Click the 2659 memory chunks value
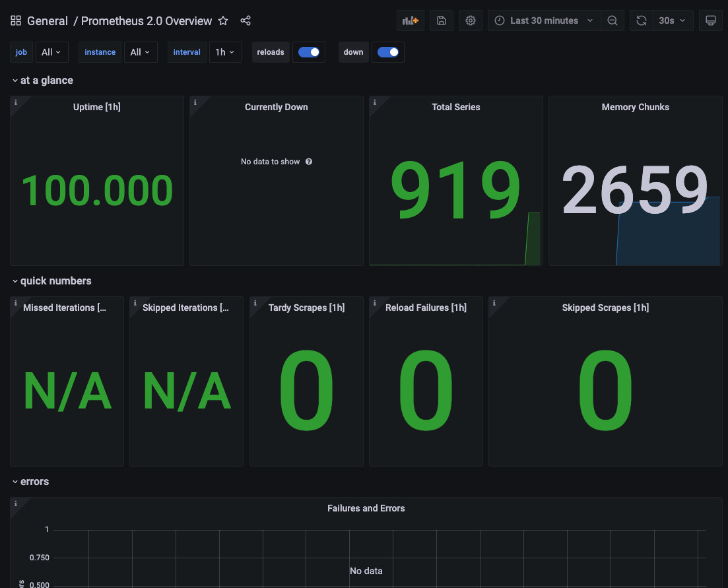 [635, 189]
